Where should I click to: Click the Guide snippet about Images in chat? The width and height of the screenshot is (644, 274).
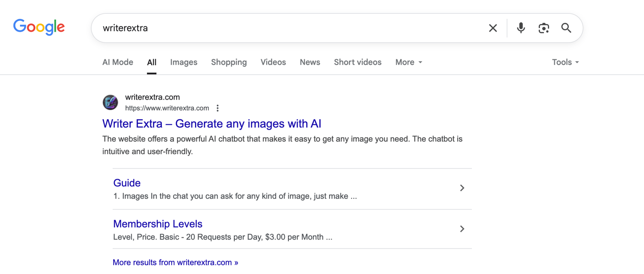235,196
